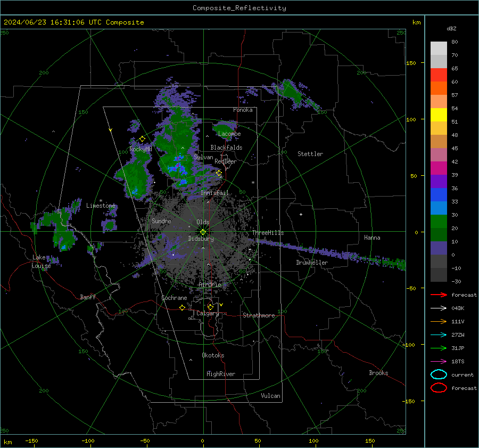Viewport: 479px width, 448px height.
Task: Click the Brooks label
Action: click(x=378, y=373)
